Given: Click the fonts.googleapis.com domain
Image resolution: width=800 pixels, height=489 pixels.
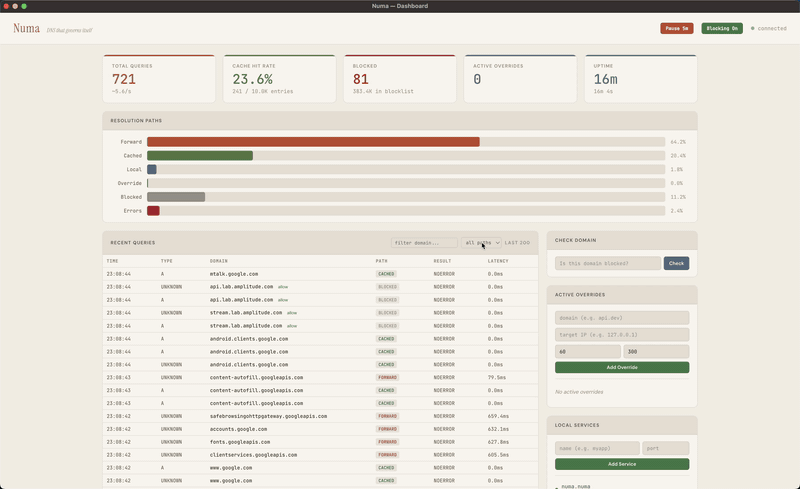Looking at the screenshot, I should point(240,442).
